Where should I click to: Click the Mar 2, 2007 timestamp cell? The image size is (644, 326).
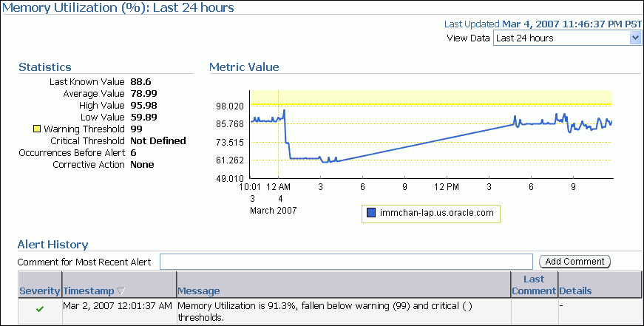pyautogui.click(x=118, y=305)
